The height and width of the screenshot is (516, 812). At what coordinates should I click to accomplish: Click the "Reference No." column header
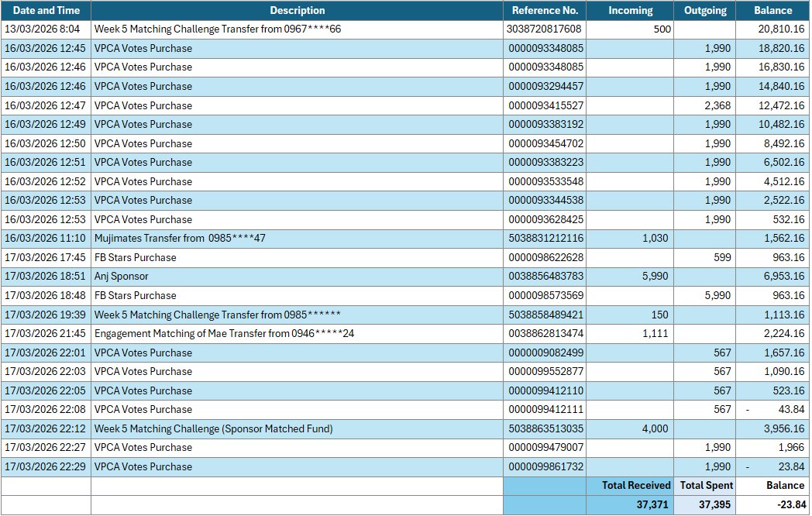point(544,10)
